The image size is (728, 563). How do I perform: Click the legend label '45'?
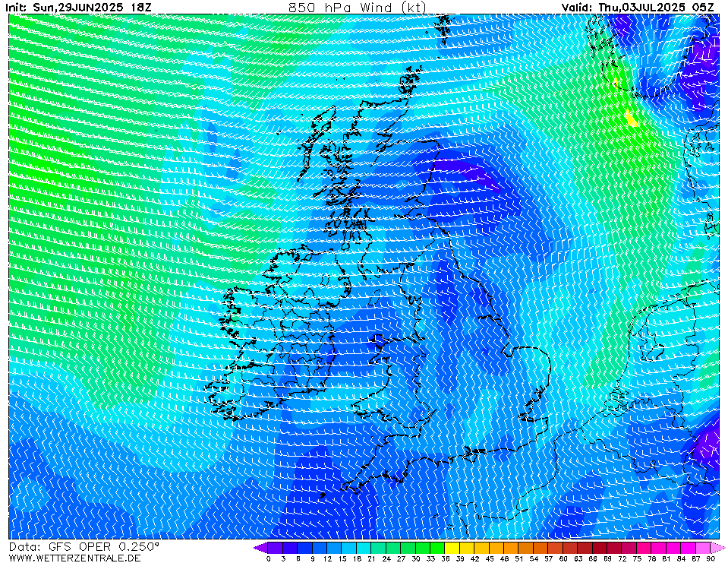490,558
